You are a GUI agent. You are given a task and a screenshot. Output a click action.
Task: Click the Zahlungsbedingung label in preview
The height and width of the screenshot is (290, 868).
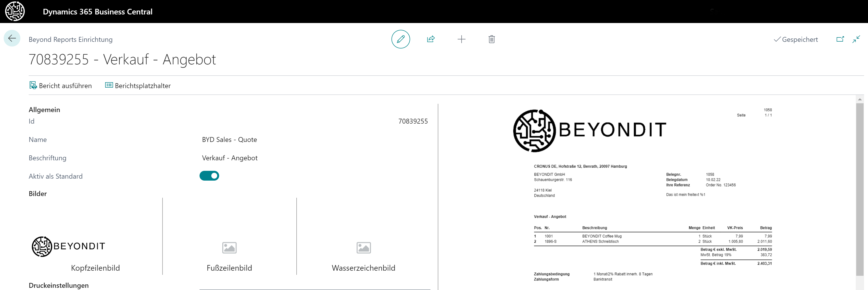pos(552,274)
